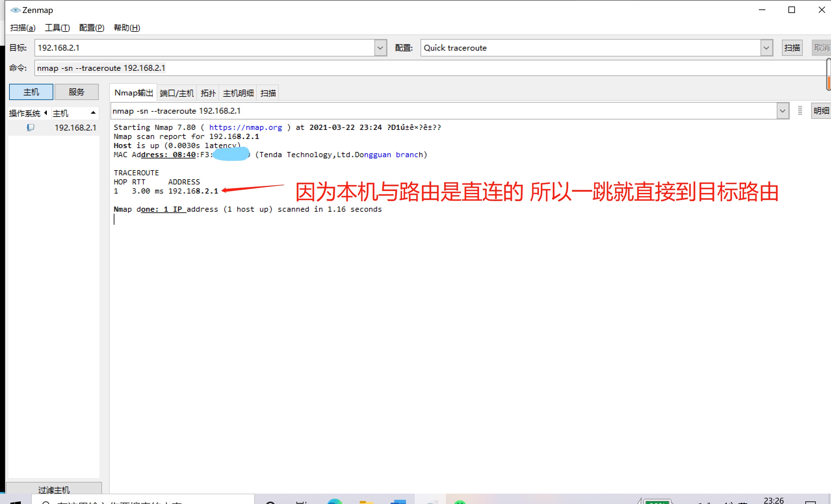Click the sort arrow in 主机 column

93,113
